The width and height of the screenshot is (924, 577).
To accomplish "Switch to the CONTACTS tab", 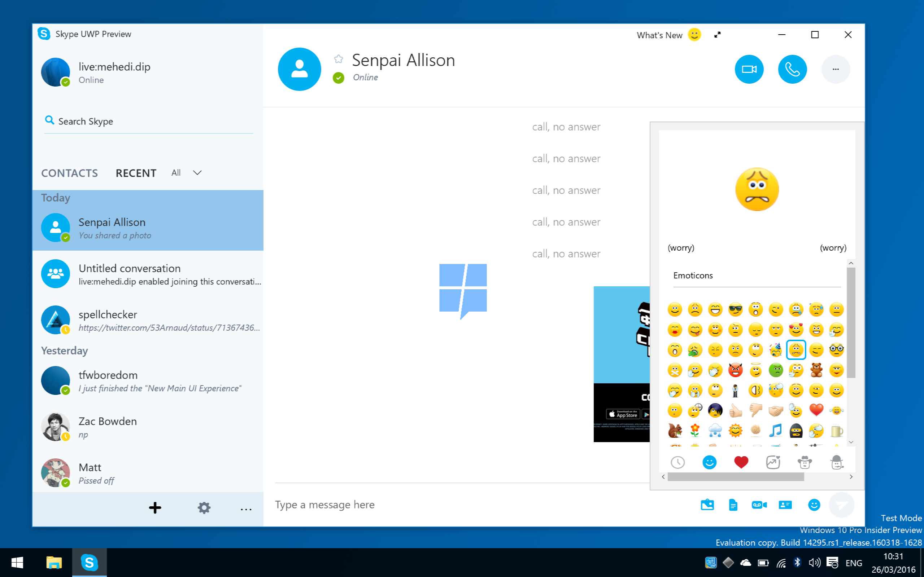I will pyautogui.click(x=69, y=173).
